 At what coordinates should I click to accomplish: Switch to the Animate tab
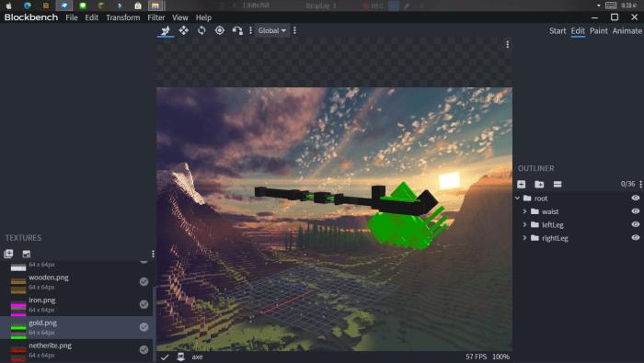627,30
